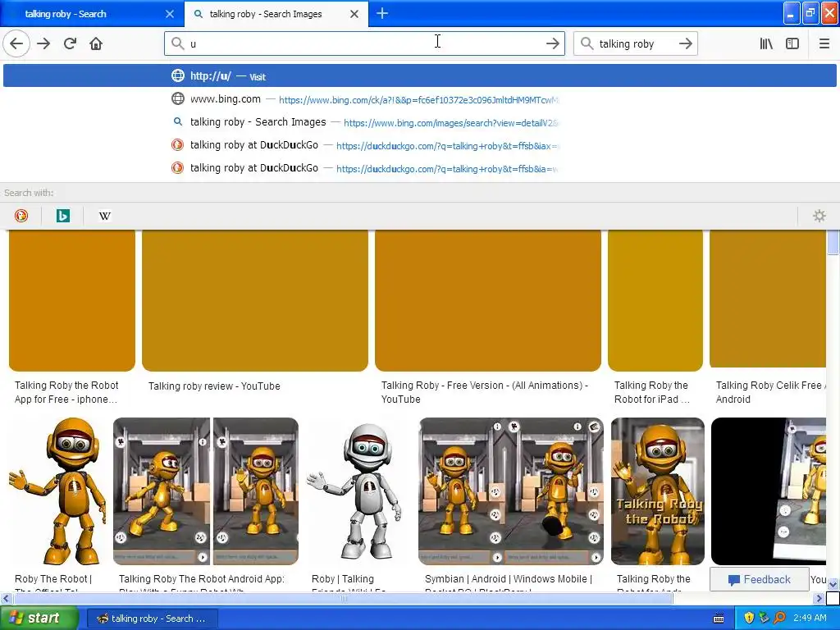
Task: Focus the 'talking roby' search box
Action: [636, 43]
